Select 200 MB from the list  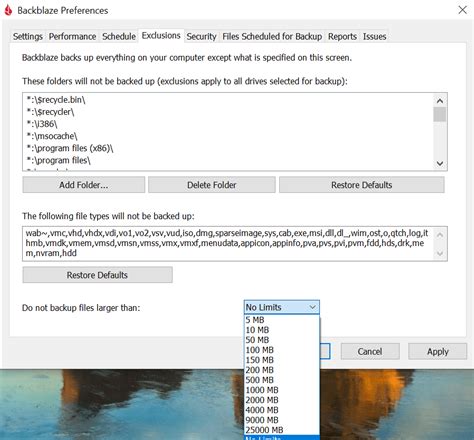click(282, 370)
